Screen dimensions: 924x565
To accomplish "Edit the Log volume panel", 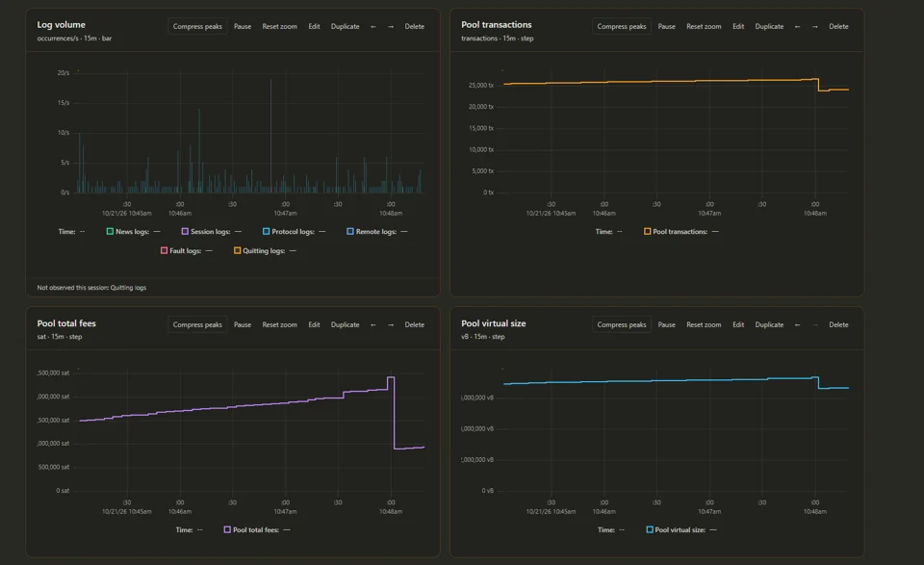I will [314, 27].
